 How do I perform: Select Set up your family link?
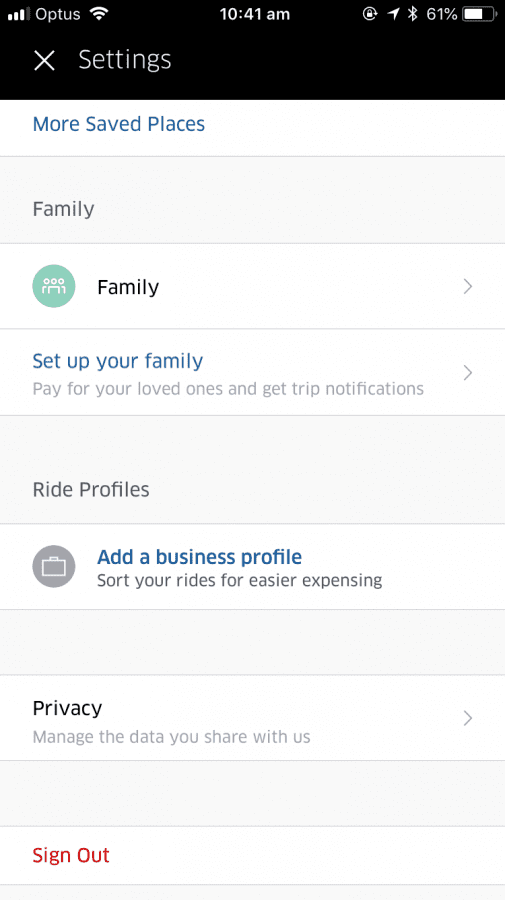pos(118,361)
